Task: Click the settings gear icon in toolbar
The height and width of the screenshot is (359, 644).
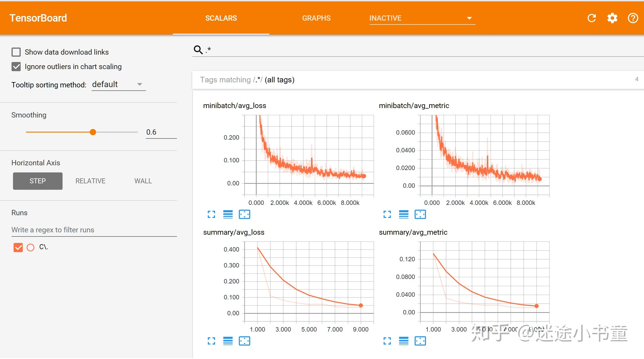Action: [x=612, y=18]
